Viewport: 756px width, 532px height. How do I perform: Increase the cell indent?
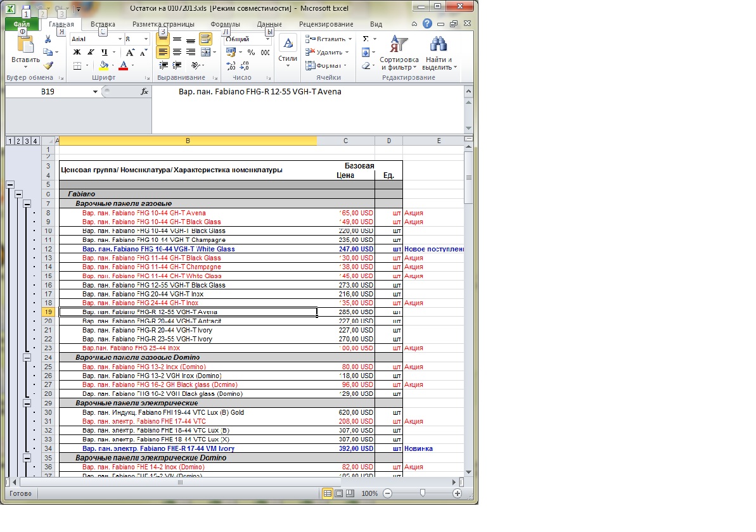pos(177,65)
